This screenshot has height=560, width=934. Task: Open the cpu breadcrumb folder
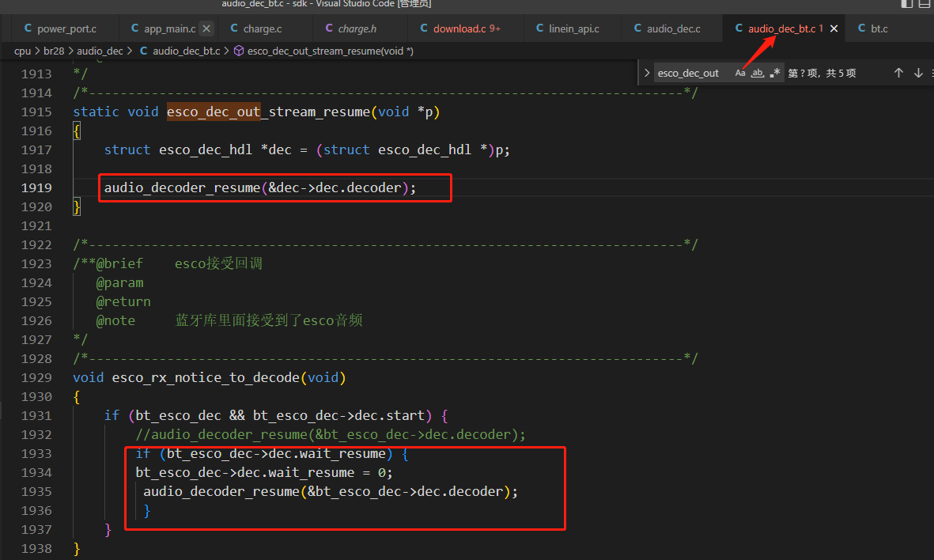click(23, 51)
